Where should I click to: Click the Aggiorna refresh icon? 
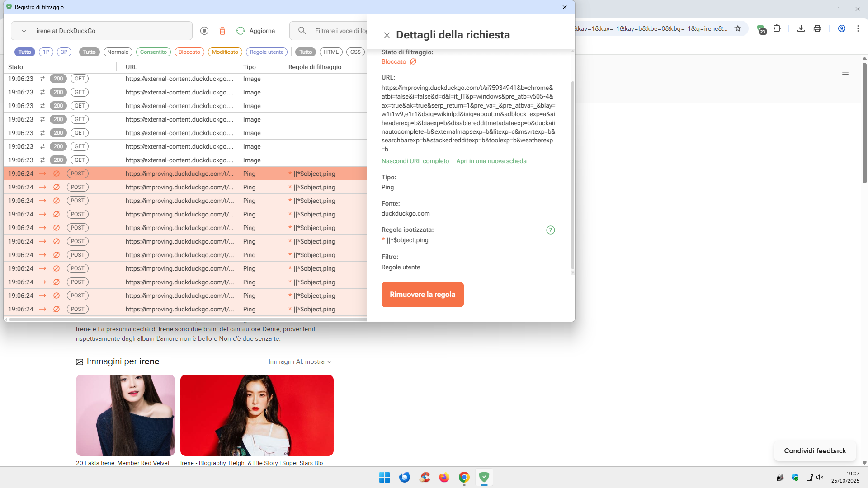pyautogui.click(x=241, y=31)
